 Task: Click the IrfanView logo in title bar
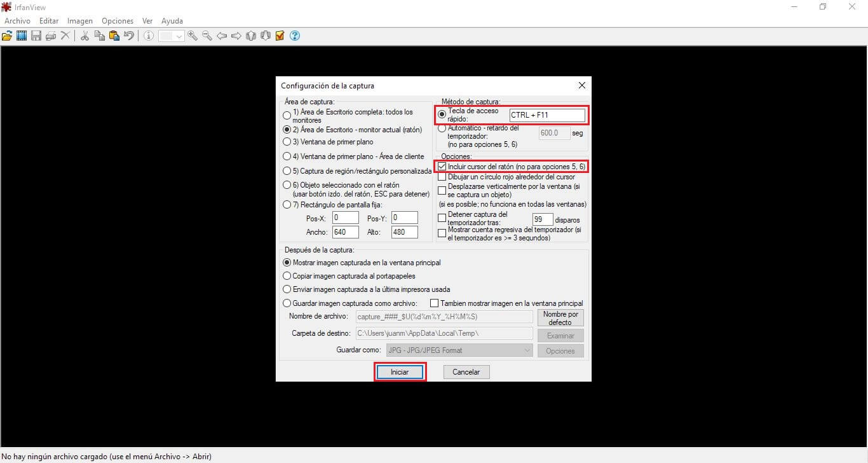(8, 7)
